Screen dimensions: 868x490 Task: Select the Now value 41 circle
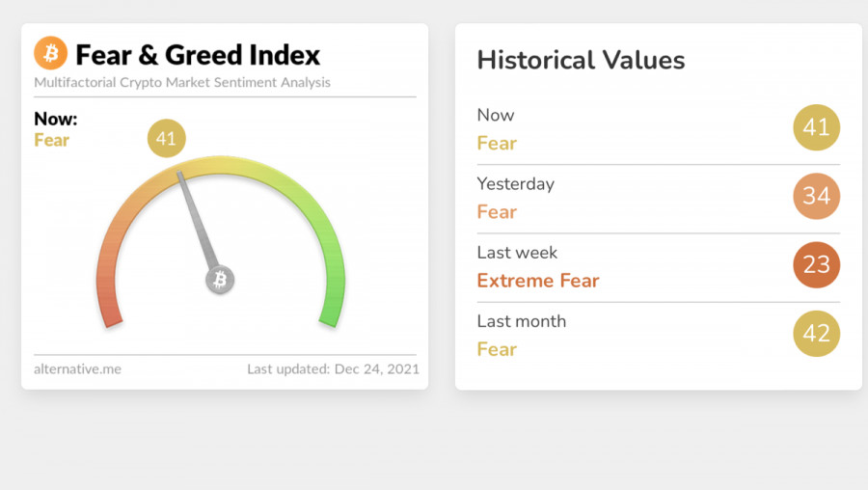coord(817,127)
